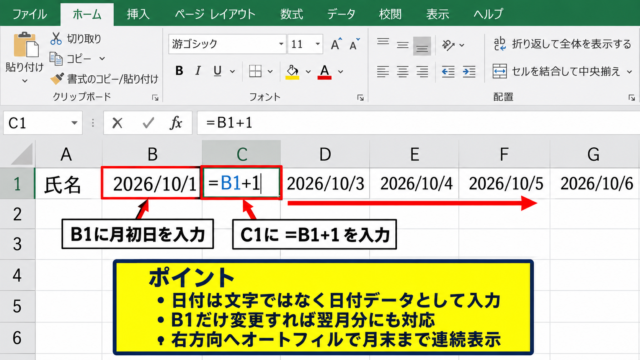The image size is (640, 360).
Task: Select cell D1 with 2026/10/3
Action: click(325, 184)
